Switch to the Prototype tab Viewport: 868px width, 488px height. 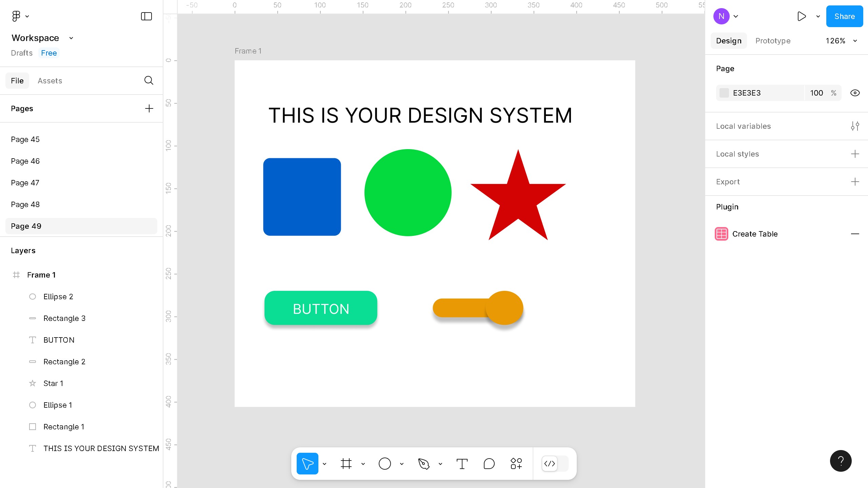[773, 41]
